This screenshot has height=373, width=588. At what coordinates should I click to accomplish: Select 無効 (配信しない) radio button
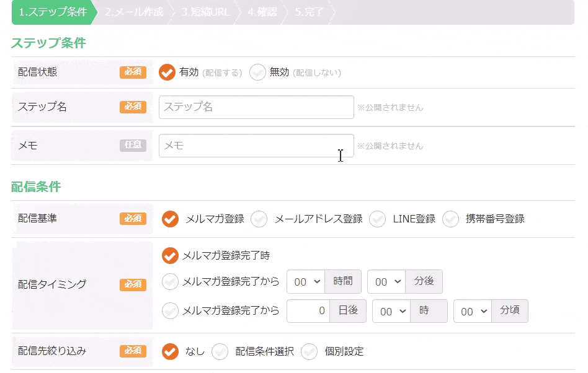[257, 72]
